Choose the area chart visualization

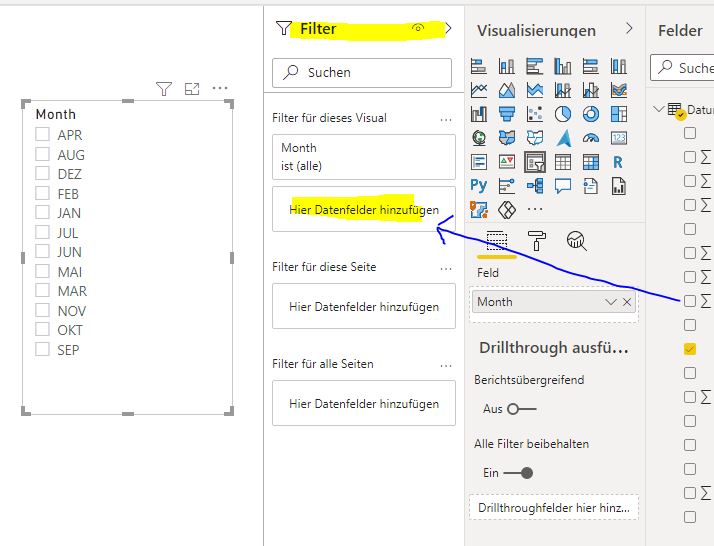tap(507, 90)
